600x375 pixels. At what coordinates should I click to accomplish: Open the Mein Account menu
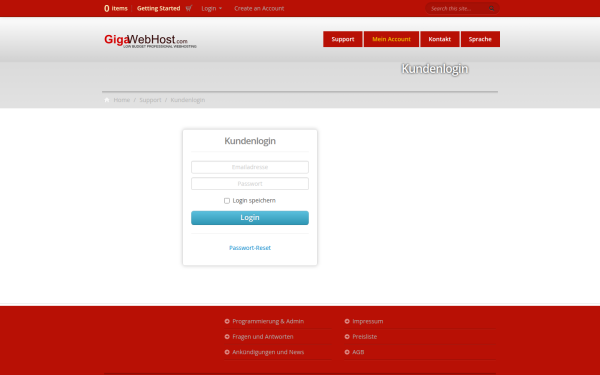tap(391, 39)
